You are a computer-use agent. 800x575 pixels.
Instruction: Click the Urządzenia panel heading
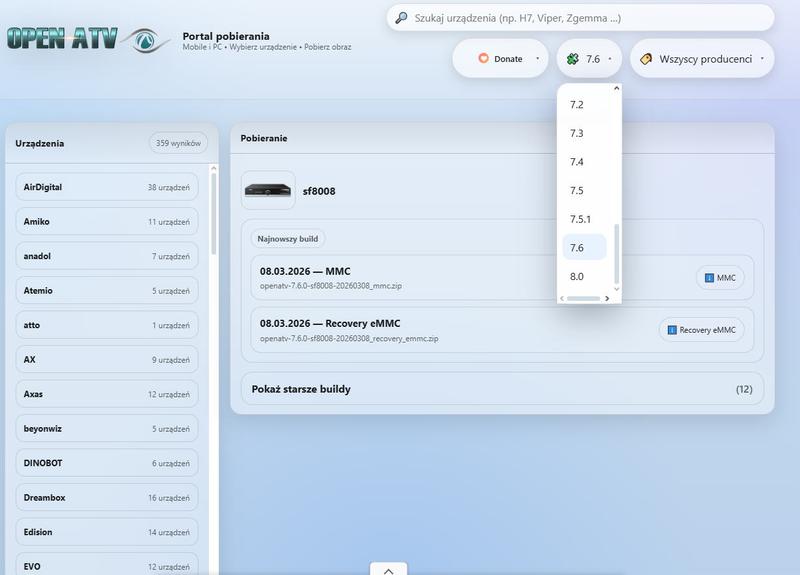(40, 143)
